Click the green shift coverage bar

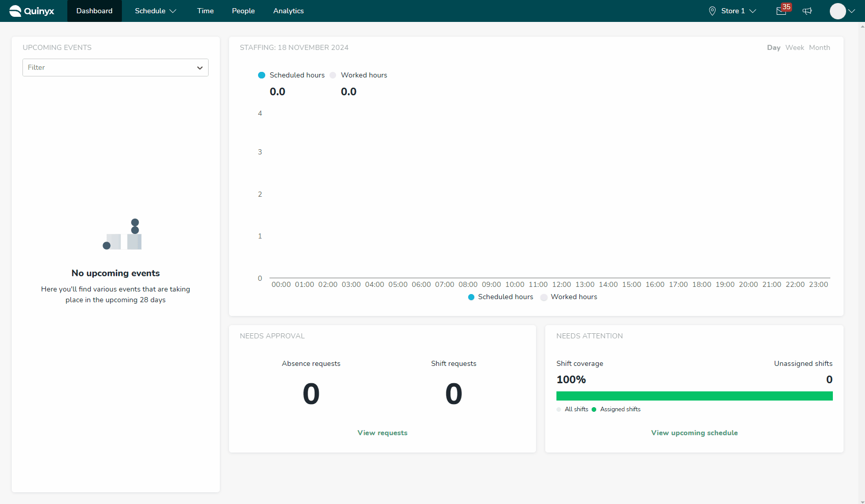click(694, 396)
